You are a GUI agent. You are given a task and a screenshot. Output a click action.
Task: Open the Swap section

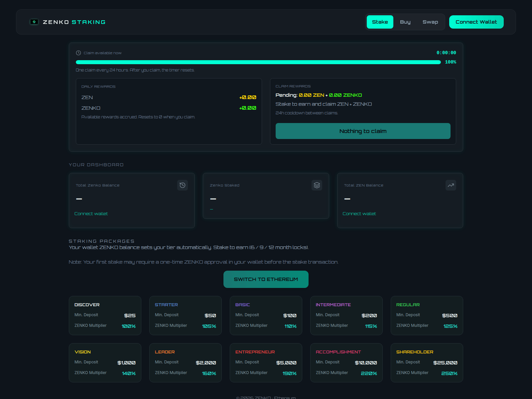430,22
